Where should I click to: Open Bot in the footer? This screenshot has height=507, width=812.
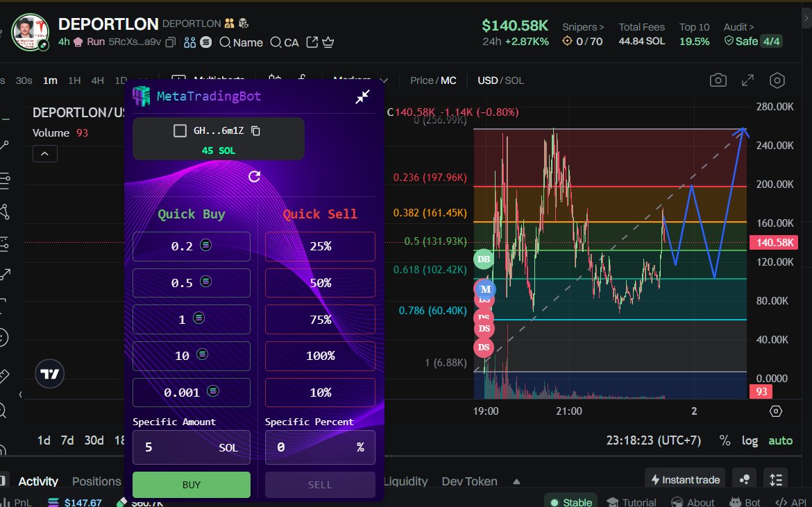[x=745, y=502]
